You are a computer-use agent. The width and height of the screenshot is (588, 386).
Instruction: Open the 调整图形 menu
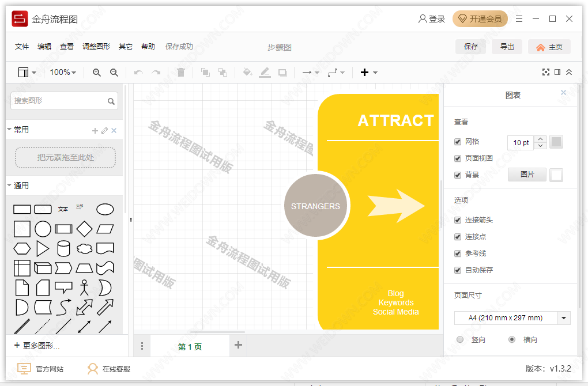coord(96,47)
